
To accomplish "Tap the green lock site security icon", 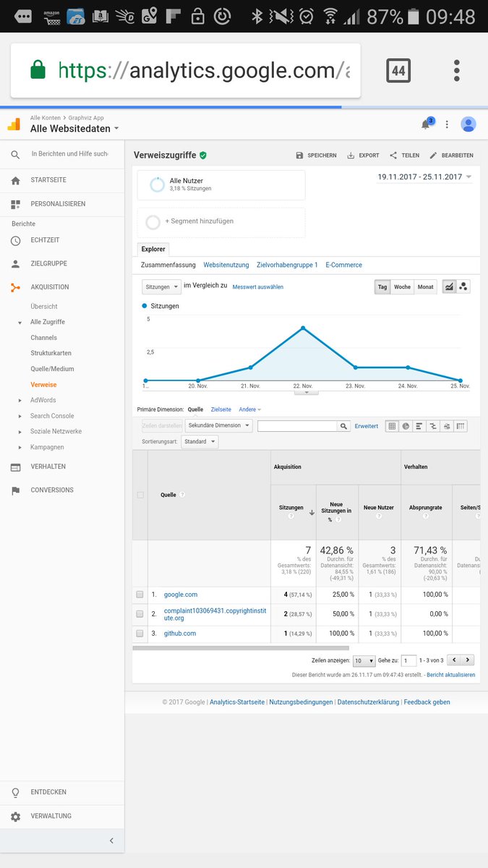I will pyautogui.click(x=38, y=70).
